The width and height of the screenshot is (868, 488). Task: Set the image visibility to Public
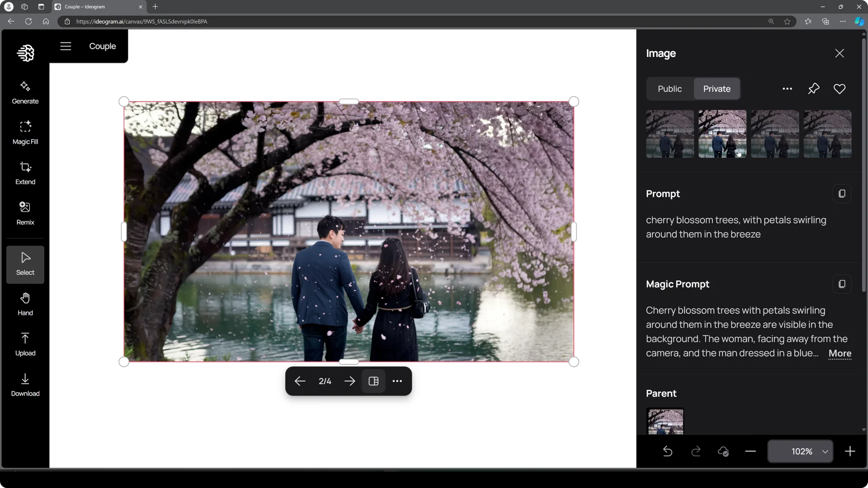click(670, 89)
